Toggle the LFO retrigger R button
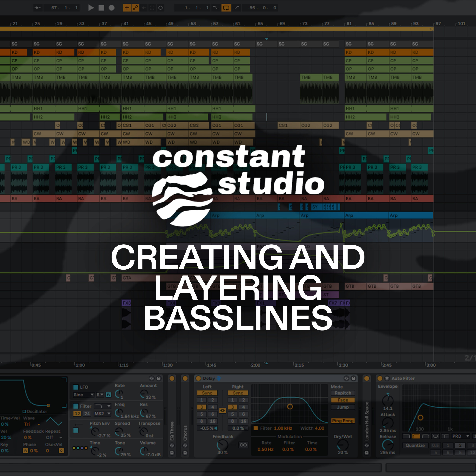Viewport: 476px width, 476px height. coord(108,395)
